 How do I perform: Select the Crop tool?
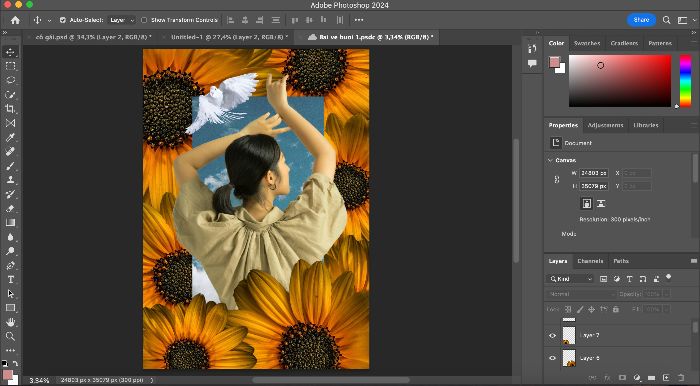(x=10, y=109)
